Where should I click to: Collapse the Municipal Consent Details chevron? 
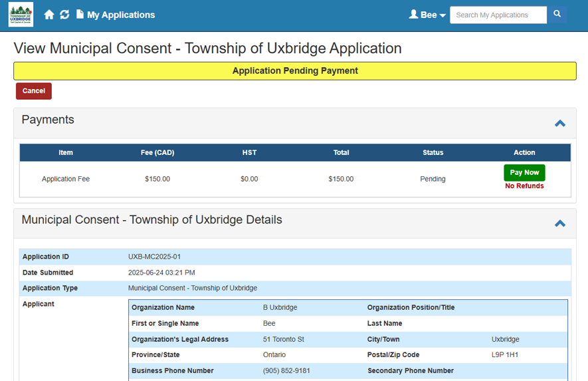(559, 223)
